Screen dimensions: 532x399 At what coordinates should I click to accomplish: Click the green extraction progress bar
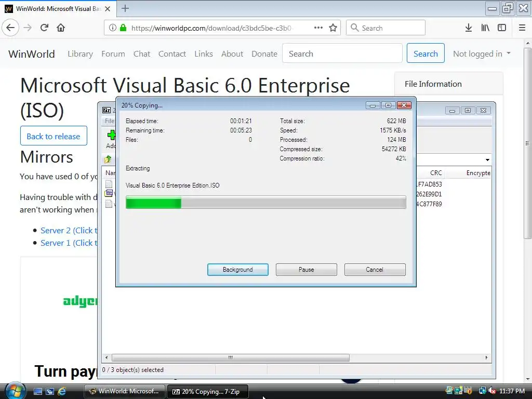pyautogui.click(x=265, y=202)
